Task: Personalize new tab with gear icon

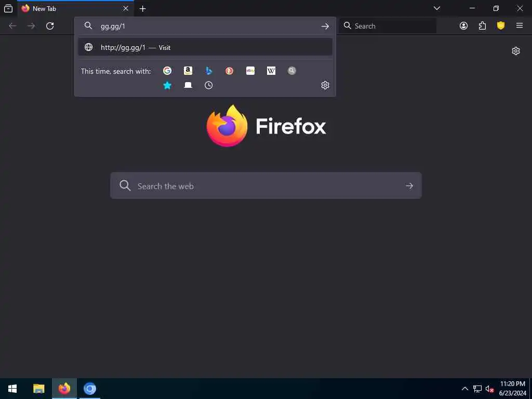Action: [516, 51]
